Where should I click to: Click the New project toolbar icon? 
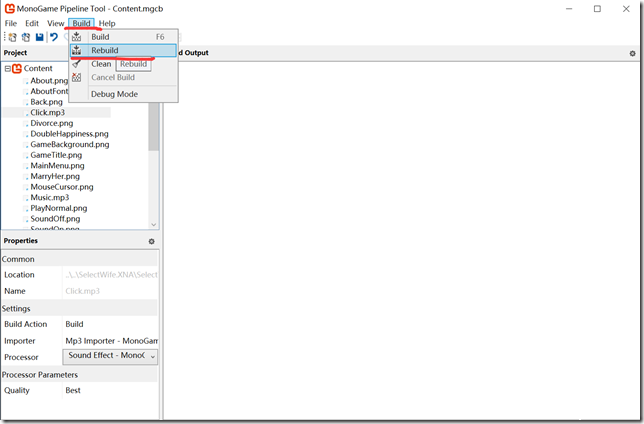pyautogui.click(x=11, y=37)
